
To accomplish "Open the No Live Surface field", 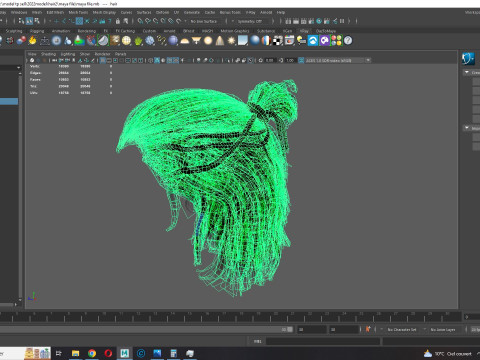I will click(204, 21).
